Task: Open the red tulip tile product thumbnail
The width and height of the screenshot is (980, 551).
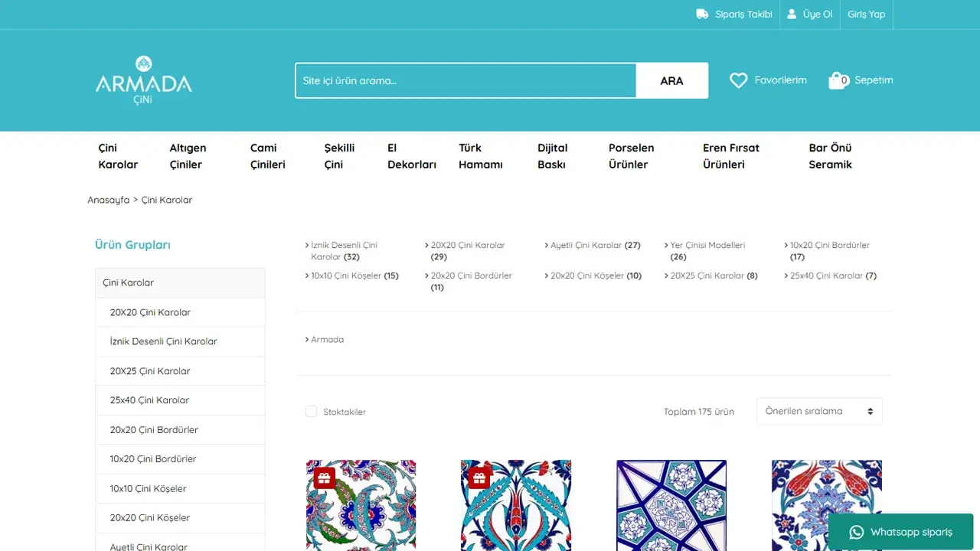Action: click(827, 505)
